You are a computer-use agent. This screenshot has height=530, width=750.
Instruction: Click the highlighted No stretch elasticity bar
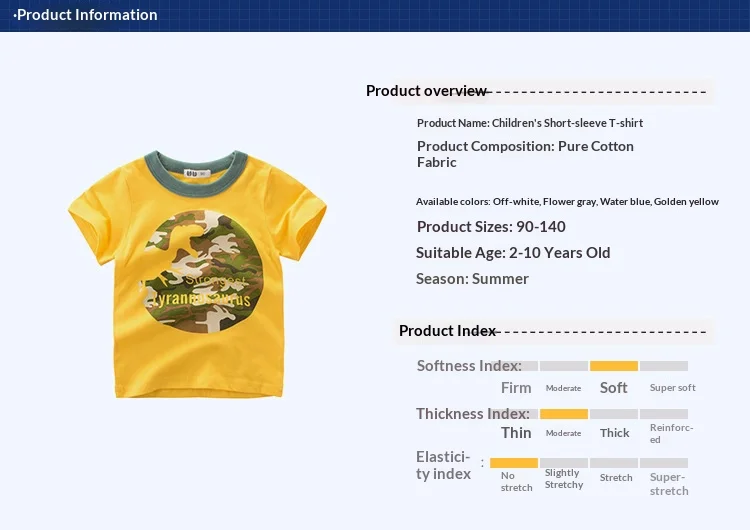(514, 463)
